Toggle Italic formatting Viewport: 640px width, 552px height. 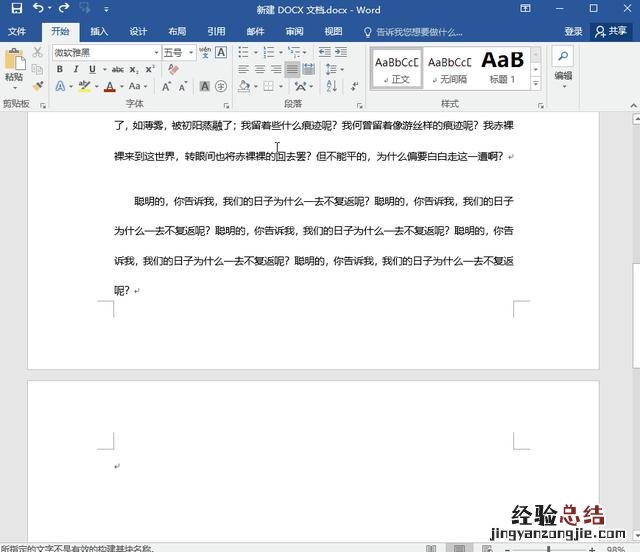point(75,69)
